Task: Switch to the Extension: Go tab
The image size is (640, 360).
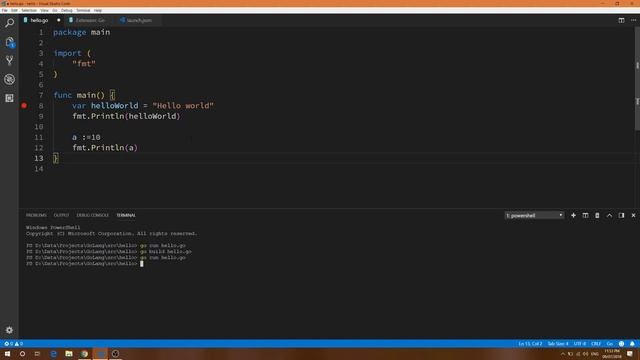Action: point(90,20)
